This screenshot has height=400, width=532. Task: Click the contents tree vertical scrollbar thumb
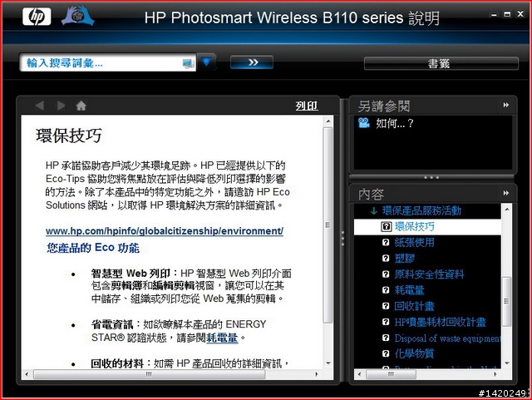pyautogui.click(x=506, y=302)
